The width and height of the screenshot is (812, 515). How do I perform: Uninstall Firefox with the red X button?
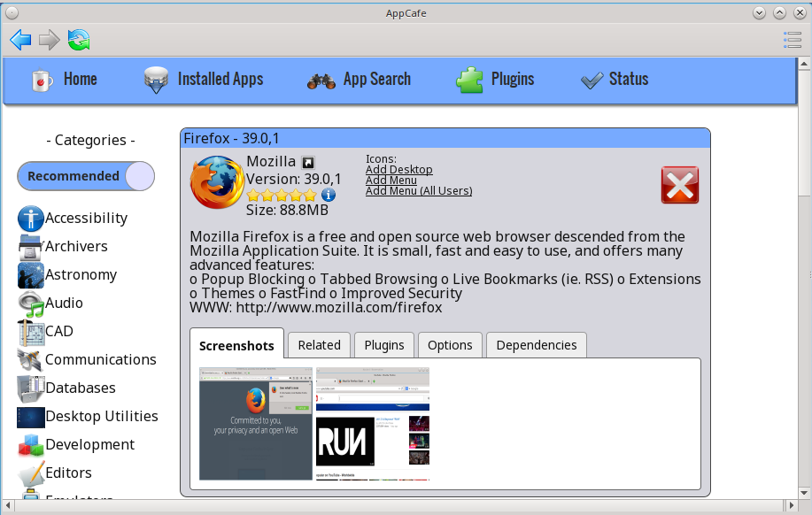coord(680,185)
